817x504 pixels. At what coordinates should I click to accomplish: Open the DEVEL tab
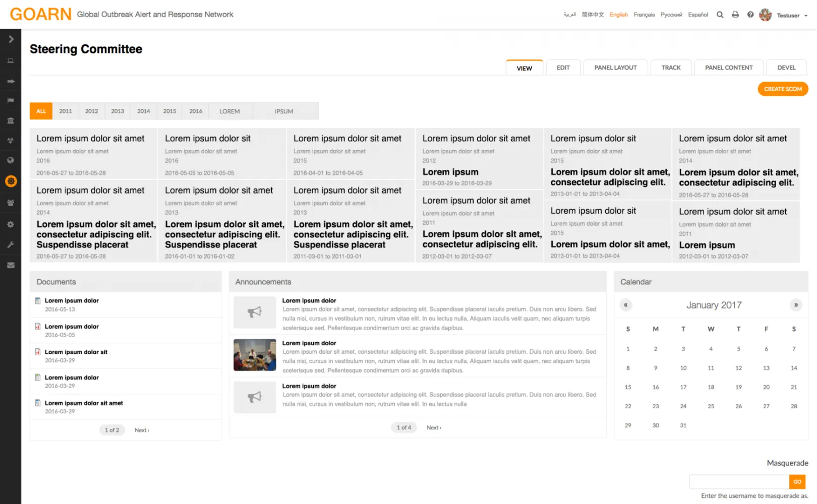(x=786, y=68)
